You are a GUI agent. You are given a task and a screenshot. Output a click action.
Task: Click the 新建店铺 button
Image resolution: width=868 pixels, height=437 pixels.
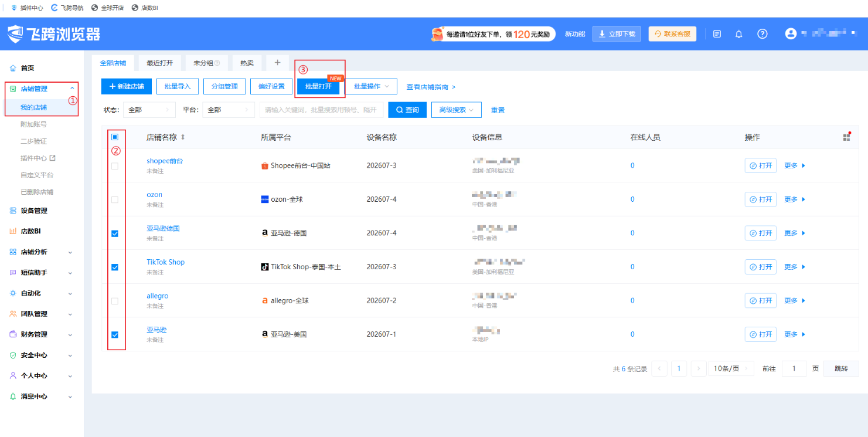pyautogui.click(x=127, y=86)
